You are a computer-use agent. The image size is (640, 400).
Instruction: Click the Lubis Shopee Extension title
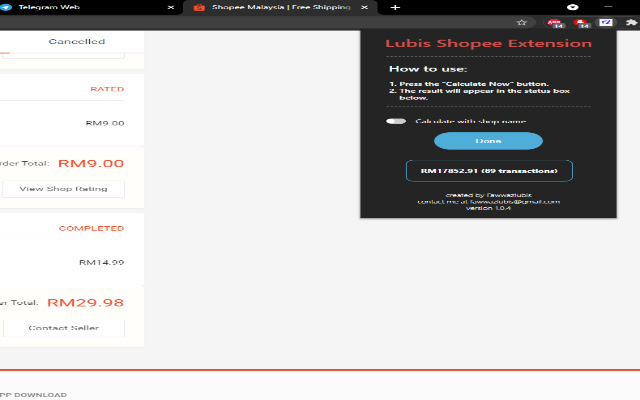[x=489, y=43]
